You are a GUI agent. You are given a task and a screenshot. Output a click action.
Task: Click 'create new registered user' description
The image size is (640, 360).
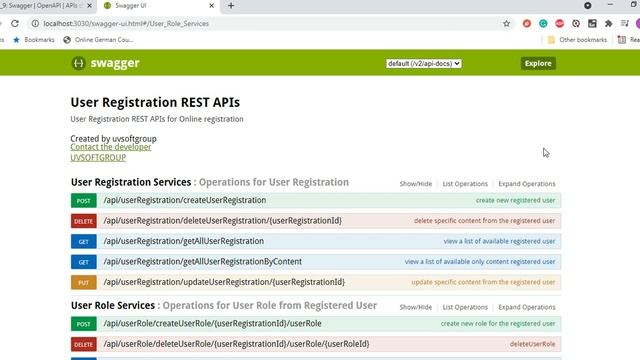(515, 200)
